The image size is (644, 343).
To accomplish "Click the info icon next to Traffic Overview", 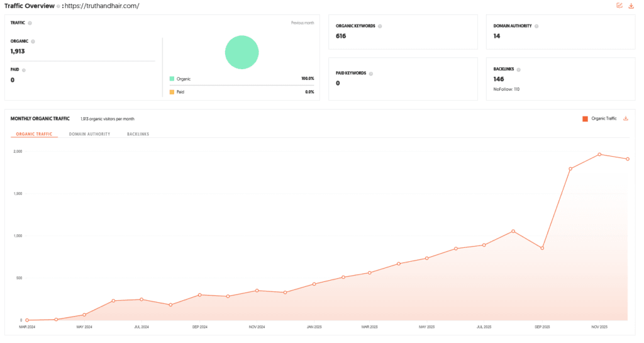I will point(58,6).
